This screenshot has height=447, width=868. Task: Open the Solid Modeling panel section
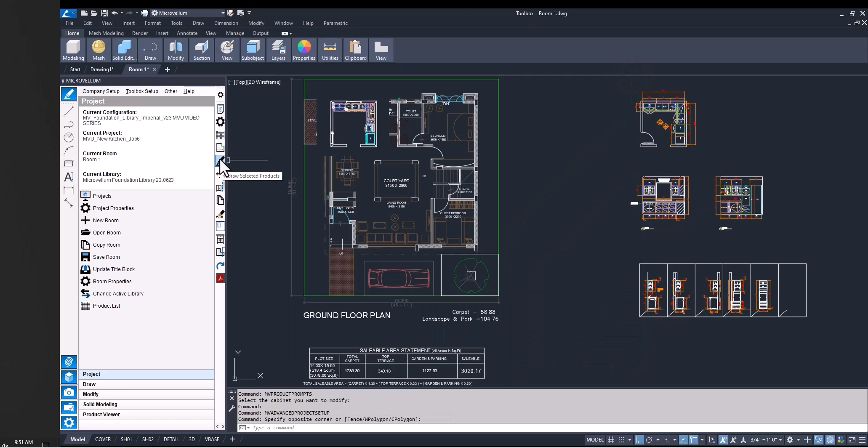(x=146, y=404)
